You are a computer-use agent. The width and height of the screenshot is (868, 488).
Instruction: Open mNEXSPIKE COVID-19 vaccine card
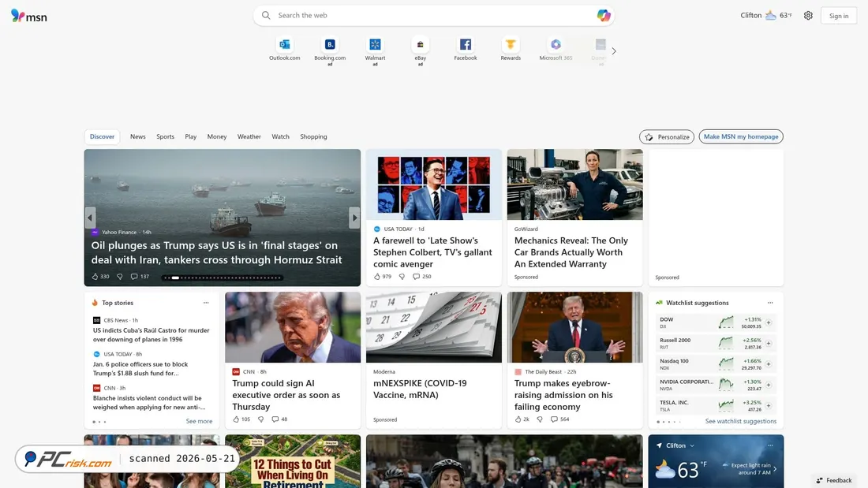(x=433, y=360)
